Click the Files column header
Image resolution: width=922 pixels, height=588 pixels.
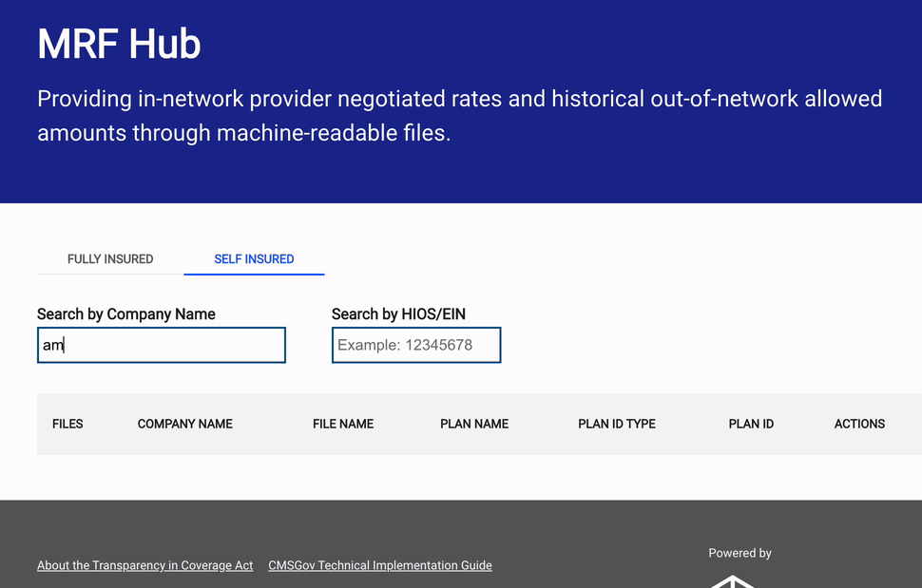67,424
